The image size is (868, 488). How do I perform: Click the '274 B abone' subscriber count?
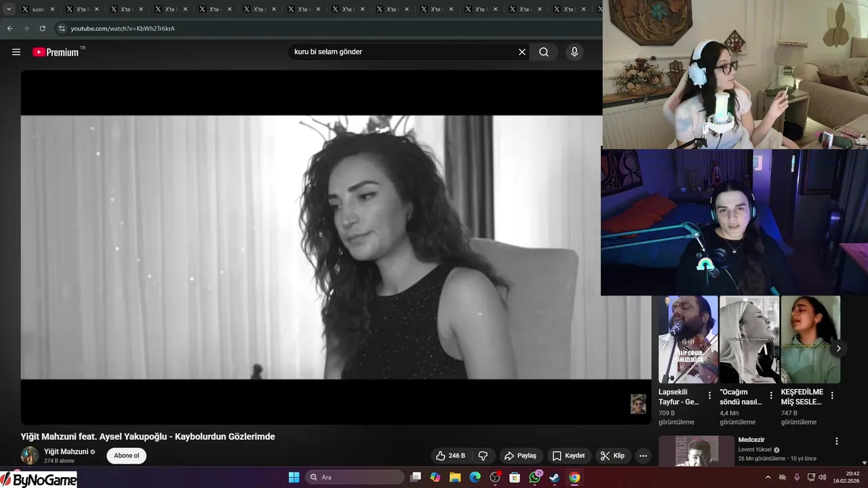(x=59, y=461)
